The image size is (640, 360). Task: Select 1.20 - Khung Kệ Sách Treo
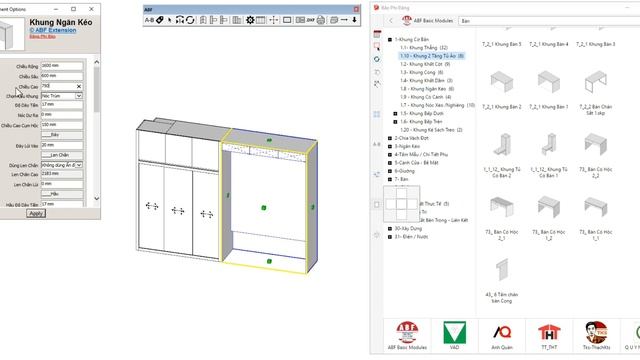[x=431, y=130]
